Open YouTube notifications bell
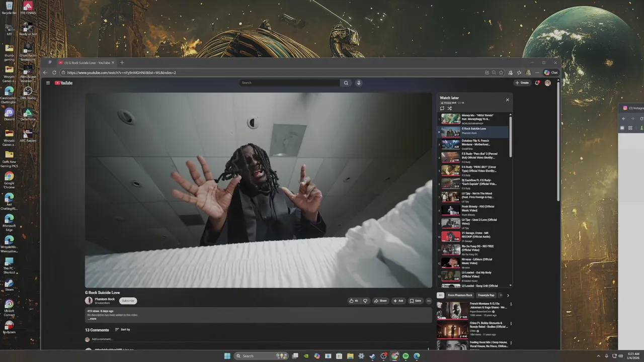This screenshot has width=644, height=362. (537, 83)
